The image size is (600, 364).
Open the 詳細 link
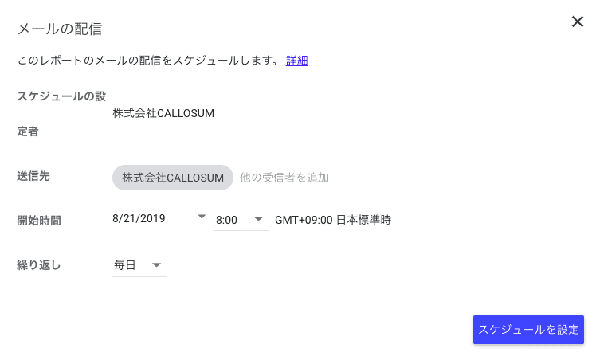[296, 61]
